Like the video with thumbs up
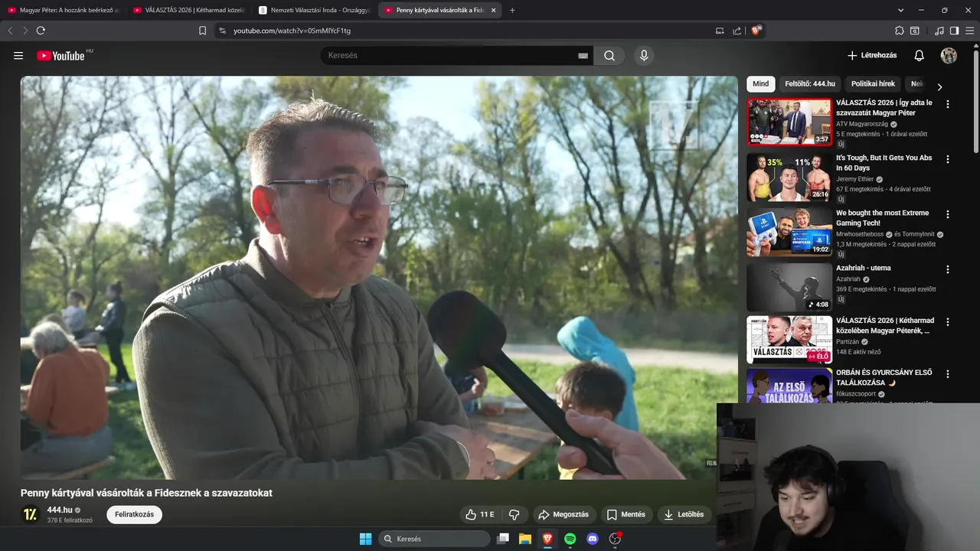Viewport: 980px width, 551px height. pos(480,514)
